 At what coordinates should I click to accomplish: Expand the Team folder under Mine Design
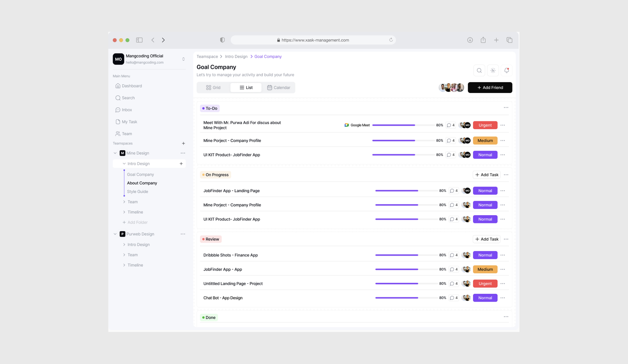coord(124,202)
